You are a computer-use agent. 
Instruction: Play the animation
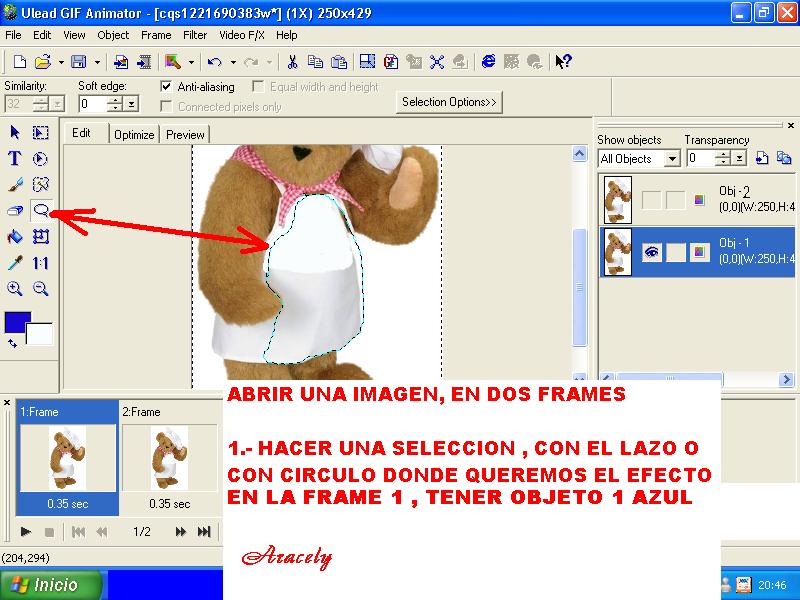coord(25,532)
